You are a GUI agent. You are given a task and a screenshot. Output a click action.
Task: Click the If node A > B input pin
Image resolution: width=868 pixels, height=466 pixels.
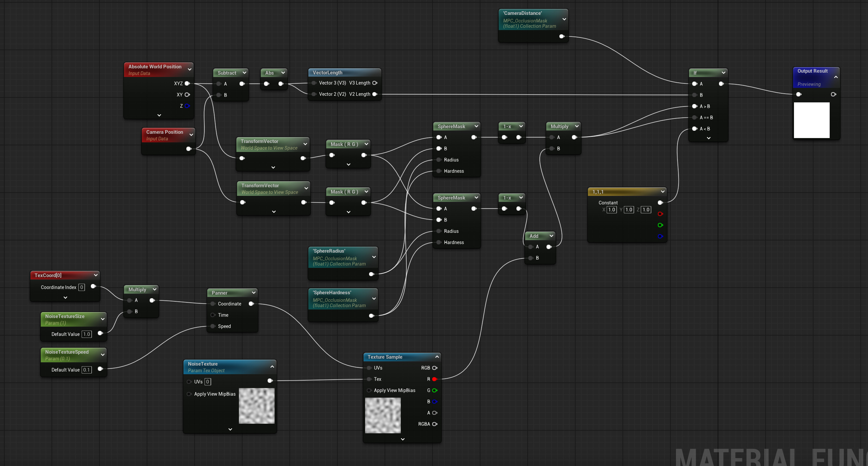(x=695, y=106)
